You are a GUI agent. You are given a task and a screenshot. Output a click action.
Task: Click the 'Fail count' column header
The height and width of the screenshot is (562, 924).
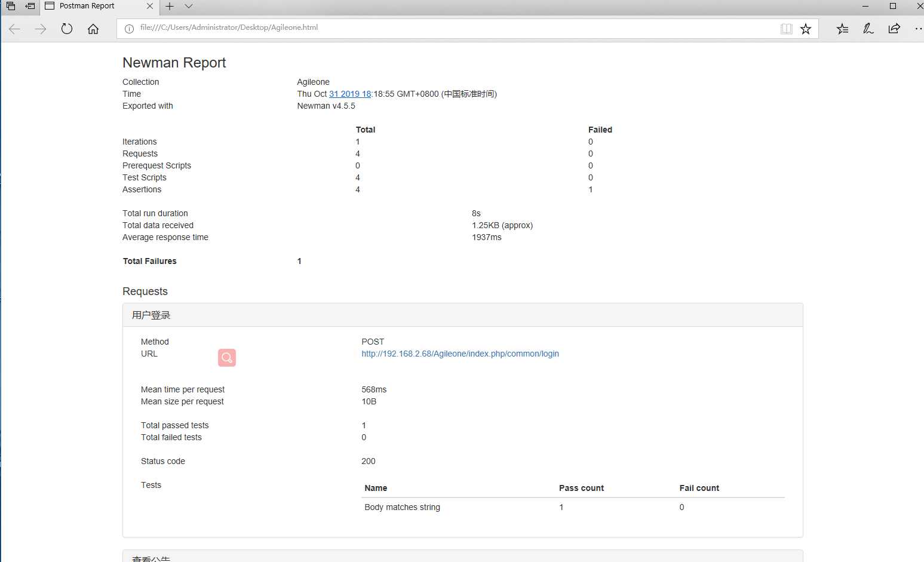(699, 488)
